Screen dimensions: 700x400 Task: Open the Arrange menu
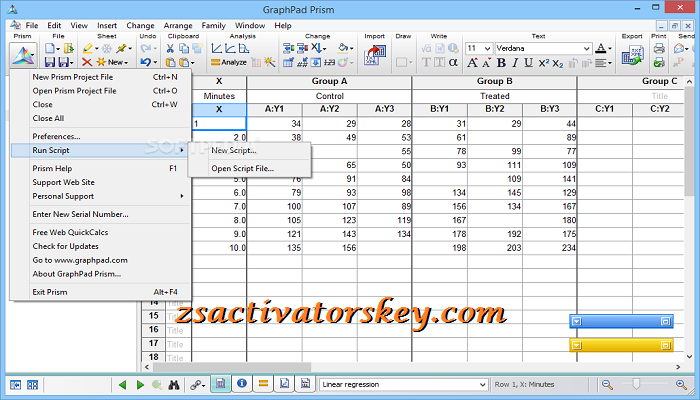pyautogui.click(x=178, y=25)
